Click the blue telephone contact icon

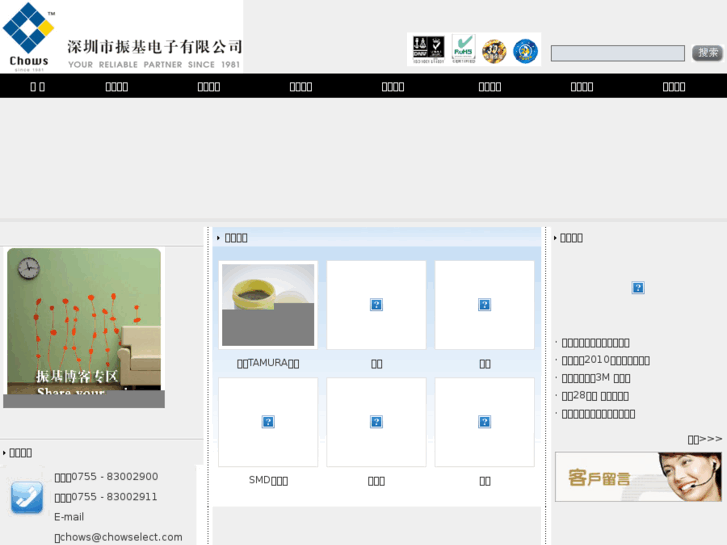point(27,497)
